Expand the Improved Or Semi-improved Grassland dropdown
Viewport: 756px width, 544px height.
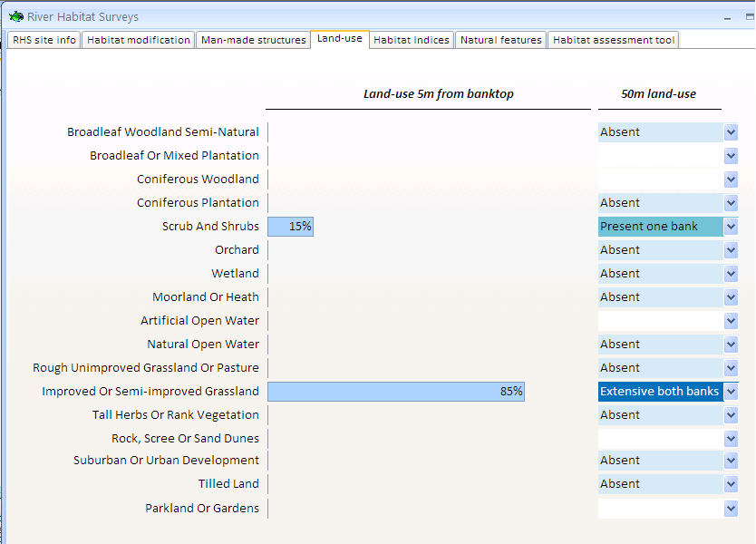[731, 392]
